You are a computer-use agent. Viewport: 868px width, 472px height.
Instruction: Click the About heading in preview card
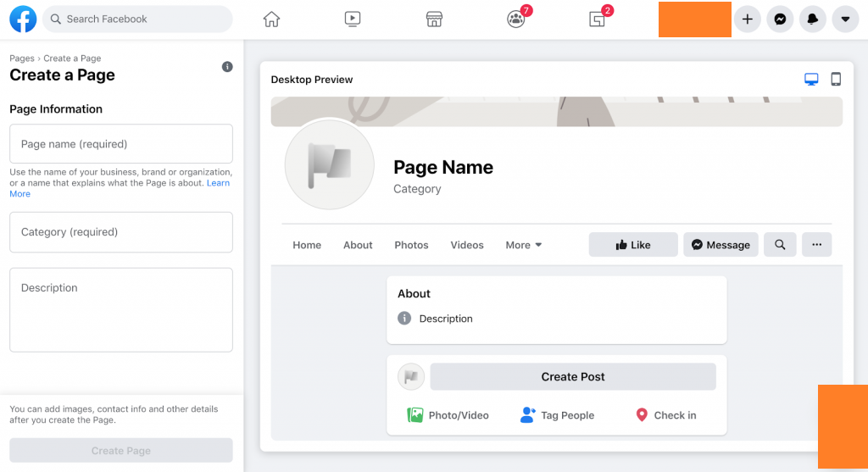414,294
